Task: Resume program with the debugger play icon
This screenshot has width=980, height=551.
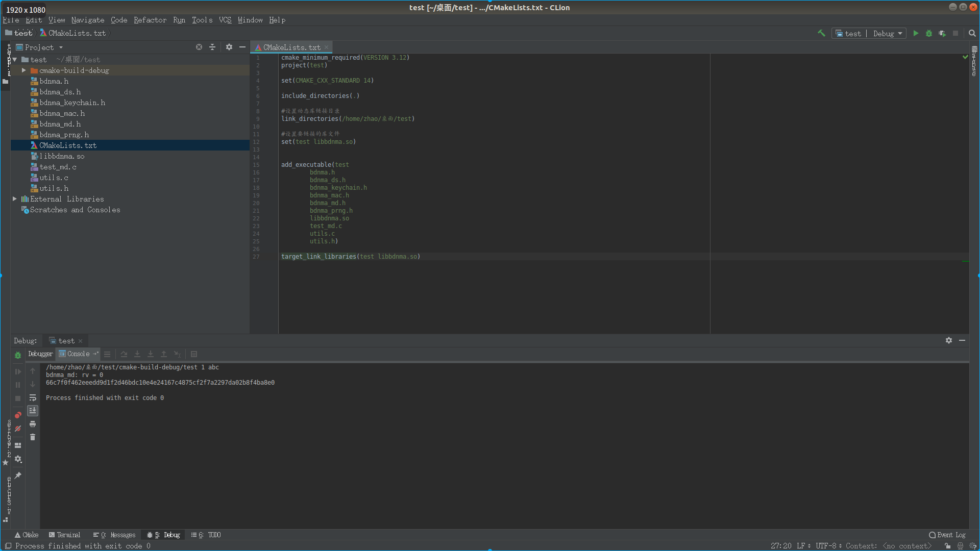Action: click(x=18, y=371)
